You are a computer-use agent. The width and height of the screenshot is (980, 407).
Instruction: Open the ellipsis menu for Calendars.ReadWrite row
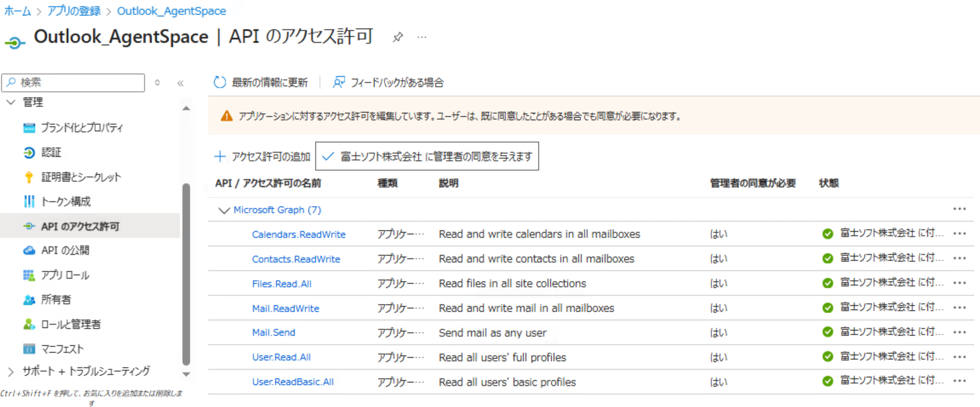(960, 233)
